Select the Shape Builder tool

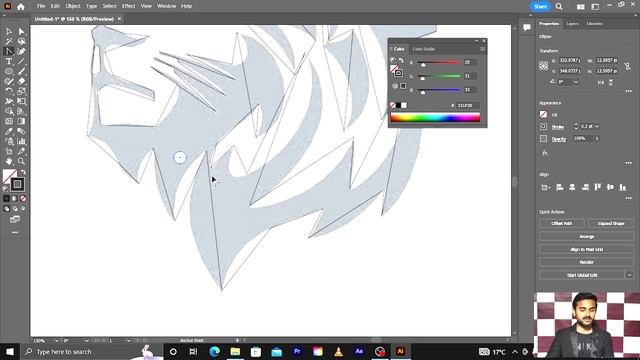tap(9, 111)
